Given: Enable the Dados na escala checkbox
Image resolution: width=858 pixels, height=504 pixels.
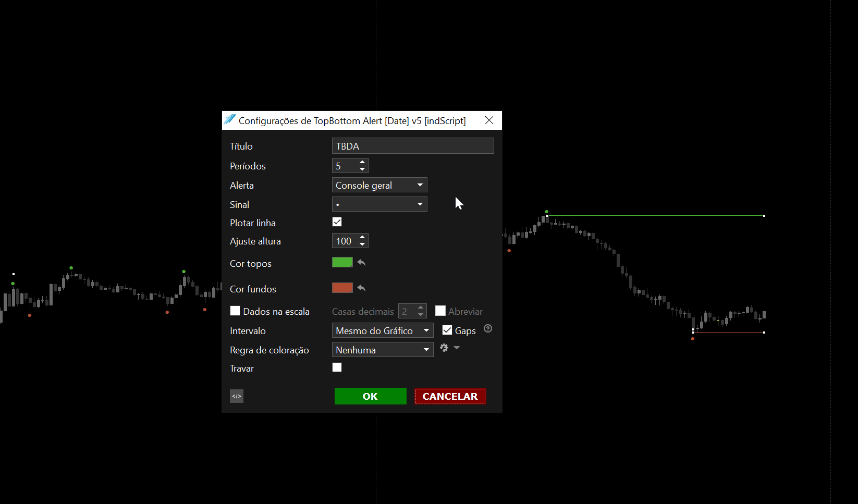Looking at the screenshot, I should (x=235, y=311).
